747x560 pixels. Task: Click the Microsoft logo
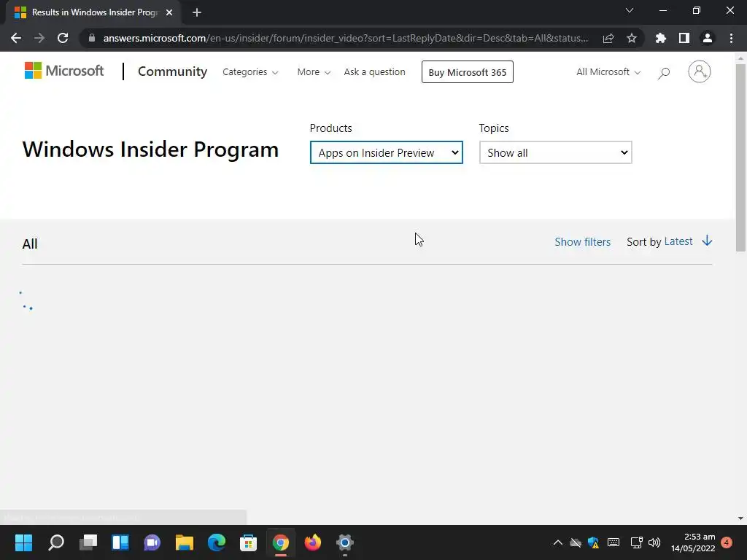click(x=64, y=71)
